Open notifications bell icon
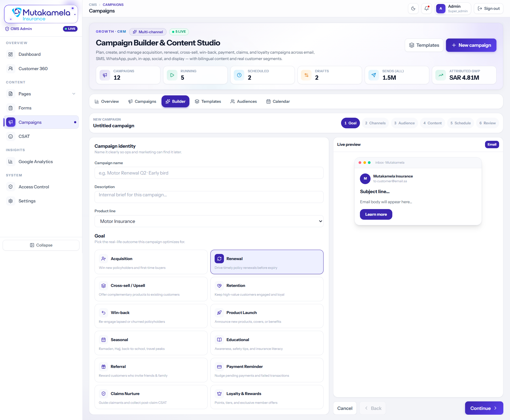The width and height of the screenshot is (510, 420). click(x=427, y=9)
